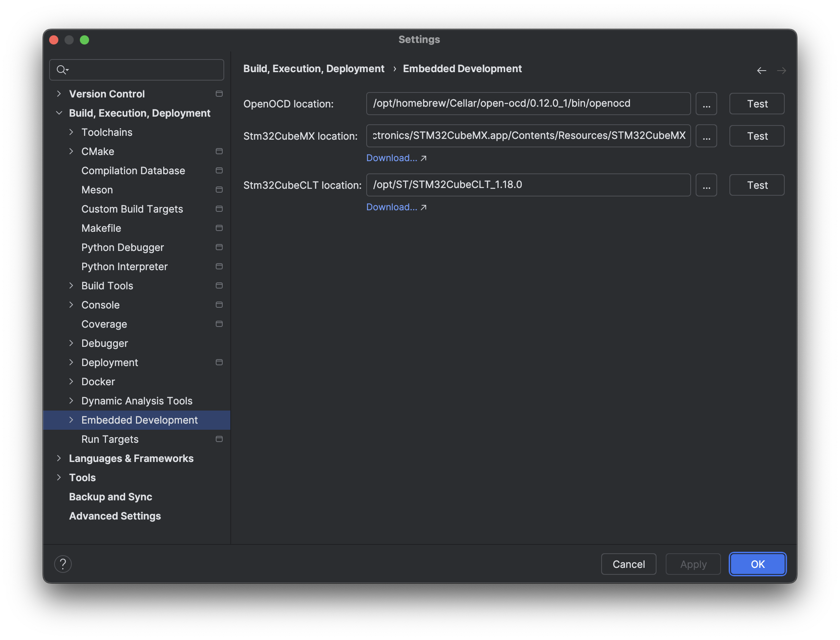Open the Download link for Stm32CubeCLT

click(x=391, y=207)
